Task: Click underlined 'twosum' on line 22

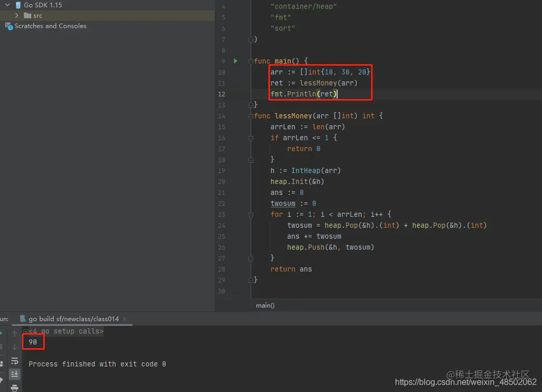Action: 283,204
